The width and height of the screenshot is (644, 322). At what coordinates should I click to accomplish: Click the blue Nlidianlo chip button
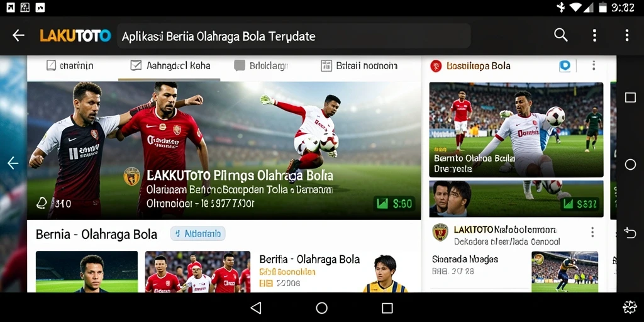(198, 234)
